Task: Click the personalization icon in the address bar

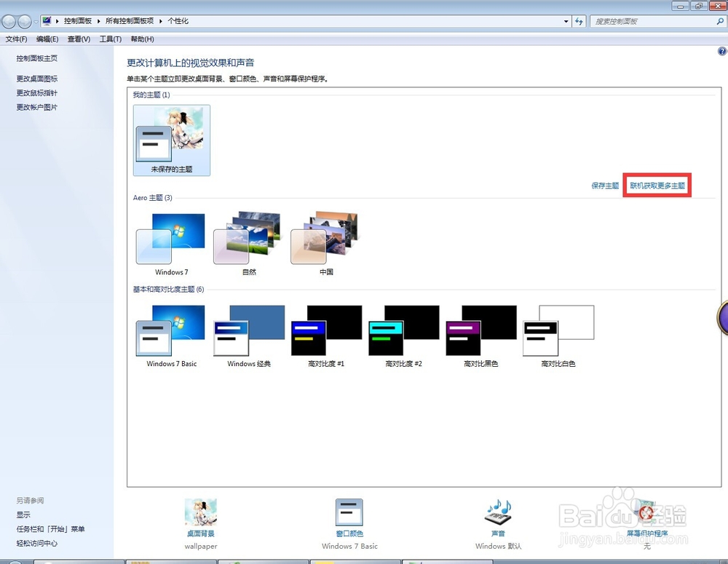Action: click(47, 21)
